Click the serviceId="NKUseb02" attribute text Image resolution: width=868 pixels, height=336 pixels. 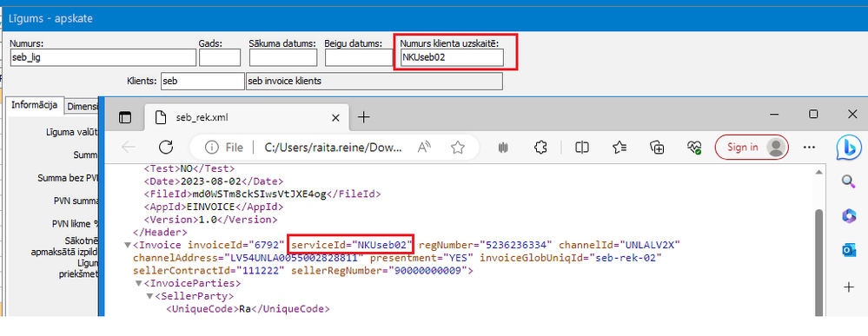(x=353, y=245)
